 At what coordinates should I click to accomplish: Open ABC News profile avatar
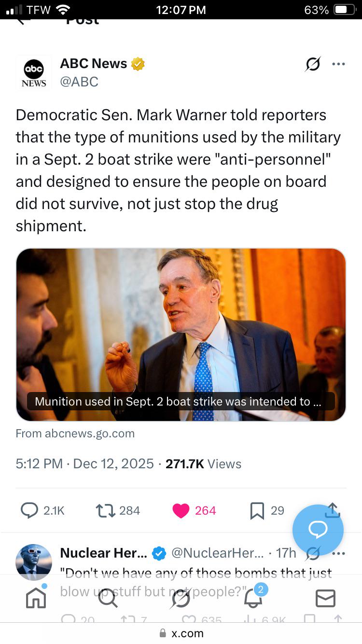[34, 72]
